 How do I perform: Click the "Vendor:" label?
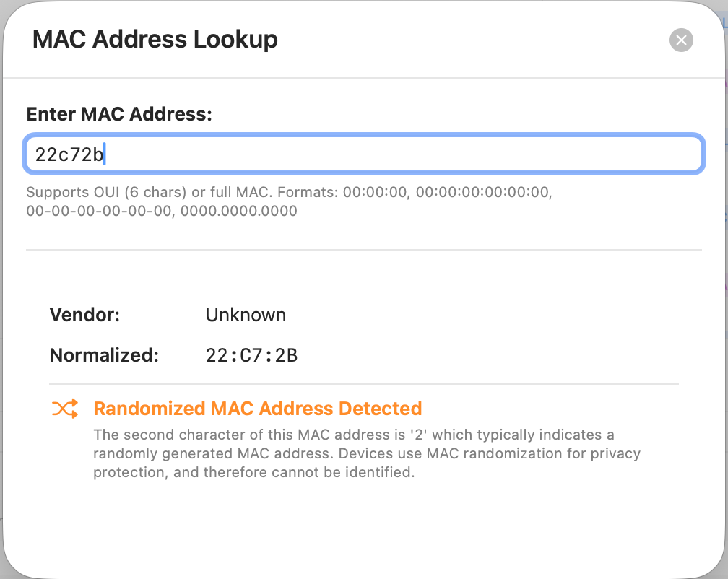click(x=84, y=315)
